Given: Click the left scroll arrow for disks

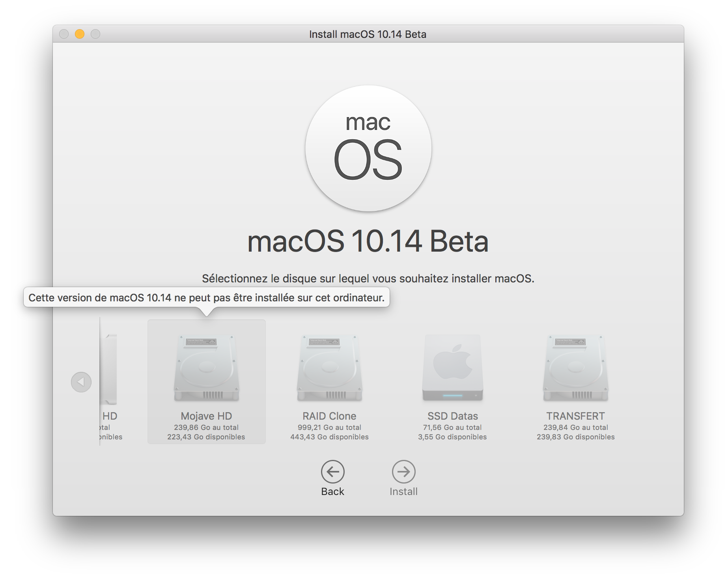Looking at the screenshot, I should point(81,382).
